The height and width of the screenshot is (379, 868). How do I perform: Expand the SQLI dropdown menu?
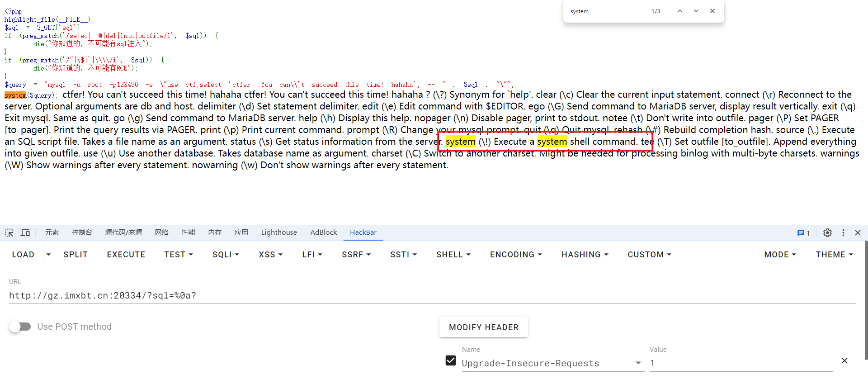[x=226, y=255]
